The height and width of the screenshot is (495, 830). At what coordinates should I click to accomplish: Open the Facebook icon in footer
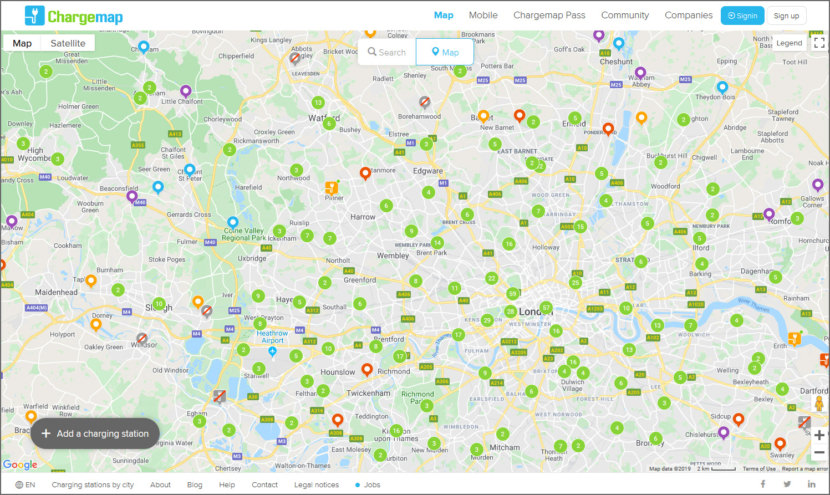coord(763,484)
